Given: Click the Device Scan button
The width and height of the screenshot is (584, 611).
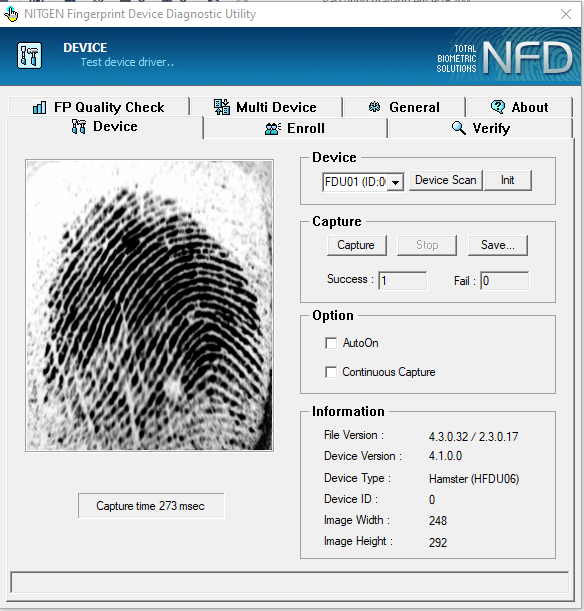Looking at the screenshot, I should [x=446, y=180].
